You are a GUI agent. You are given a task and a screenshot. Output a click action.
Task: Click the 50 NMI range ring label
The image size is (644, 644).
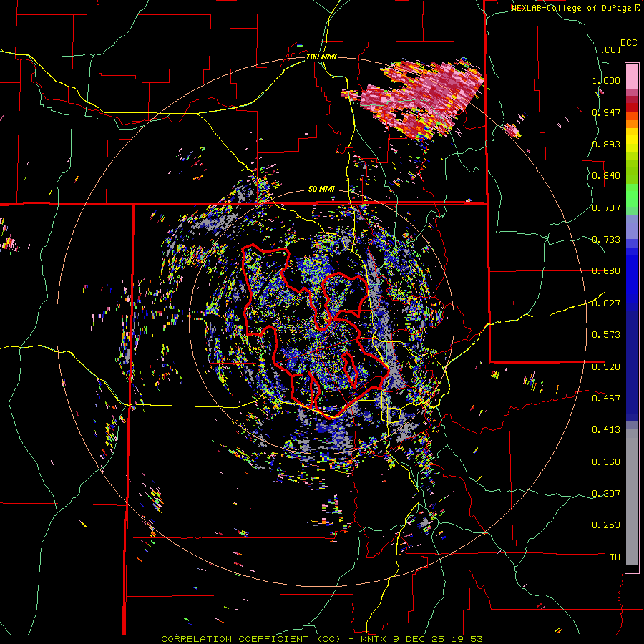point(321,189)
